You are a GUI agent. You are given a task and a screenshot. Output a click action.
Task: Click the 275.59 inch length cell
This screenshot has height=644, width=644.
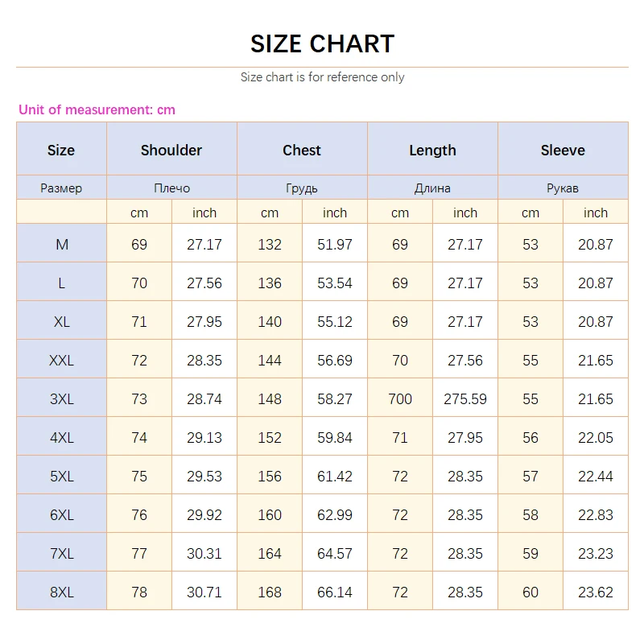(x=465, y=398)
